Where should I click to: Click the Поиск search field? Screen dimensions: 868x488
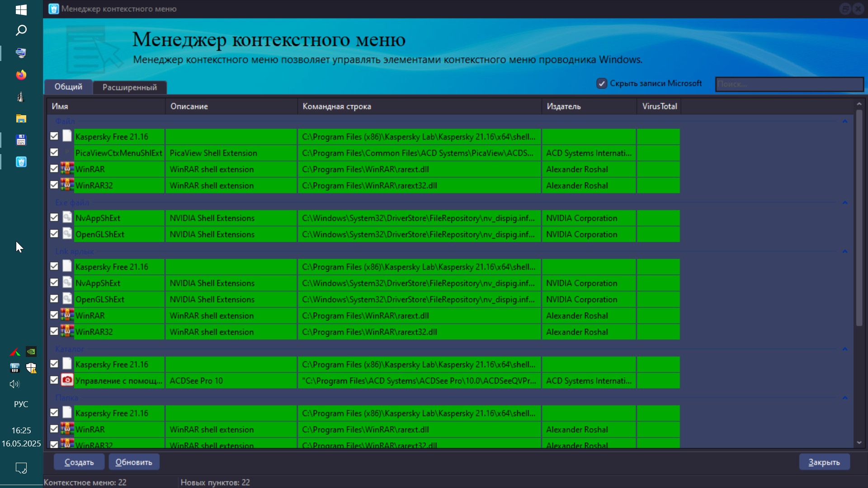click(x=789, y=84)
